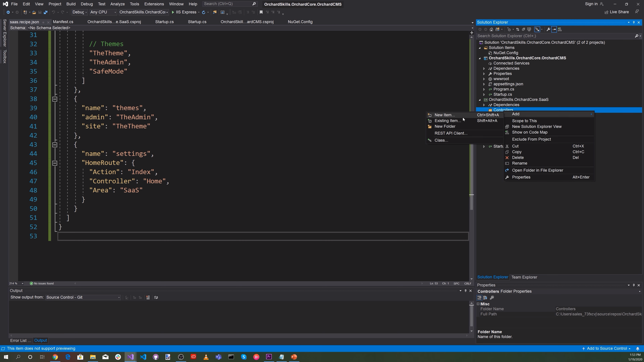Click the browser refresh icon in toolbar
644x362 pixels.
[203, 12]
